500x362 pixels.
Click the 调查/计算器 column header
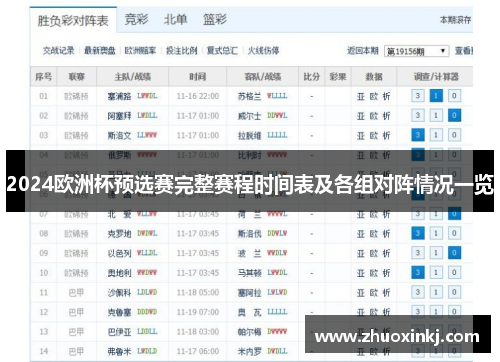(436, 77)
